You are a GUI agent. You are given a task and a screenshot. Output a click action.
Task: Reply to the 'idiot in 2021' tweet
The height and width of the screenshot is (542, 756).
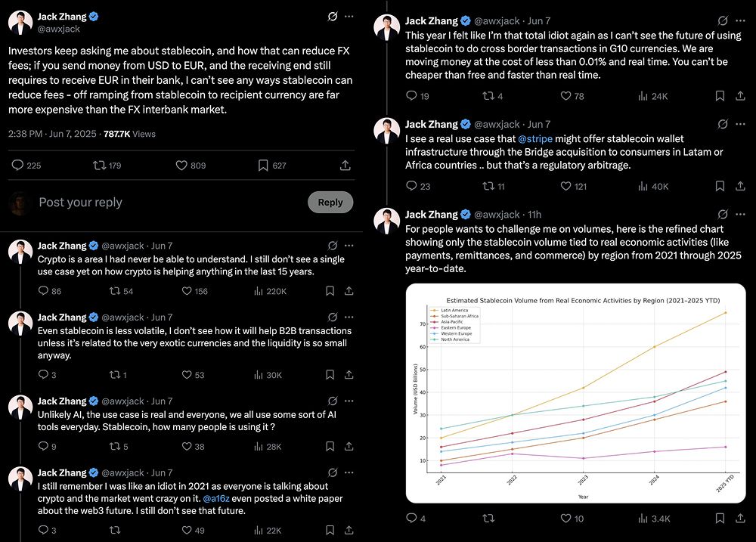42,531
